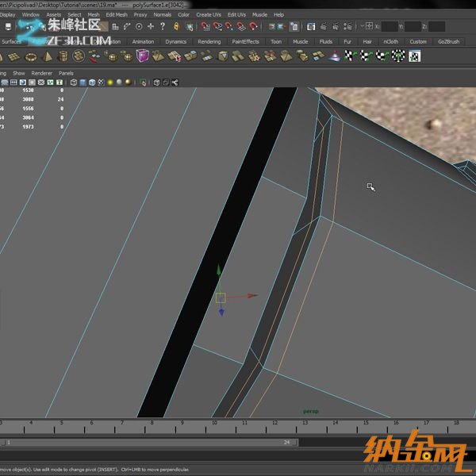This screenshot has height=476, width=476.
Task: Click render current frame clapboard icon
Action: (x=324, y=27)
